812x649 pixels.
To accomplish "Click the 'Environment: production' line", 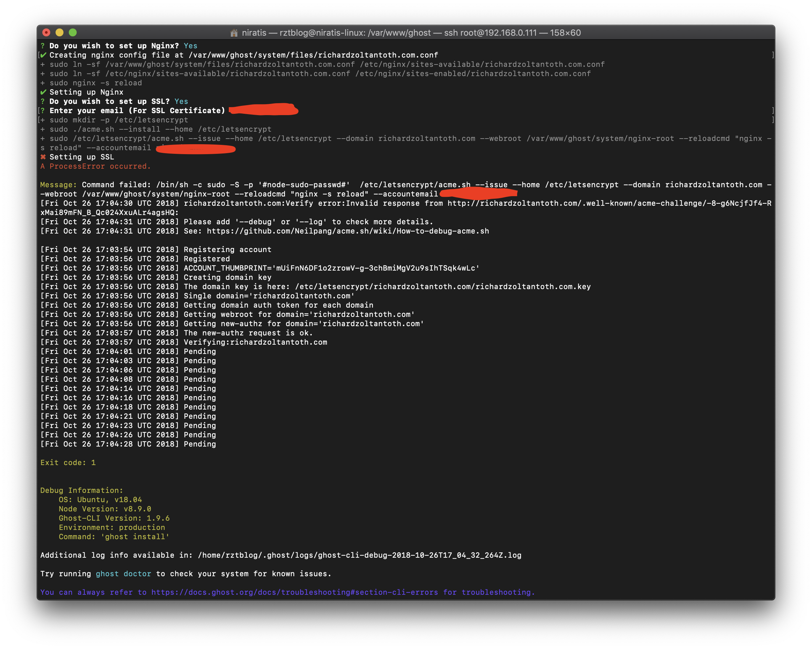I will (x=112, y=527).
